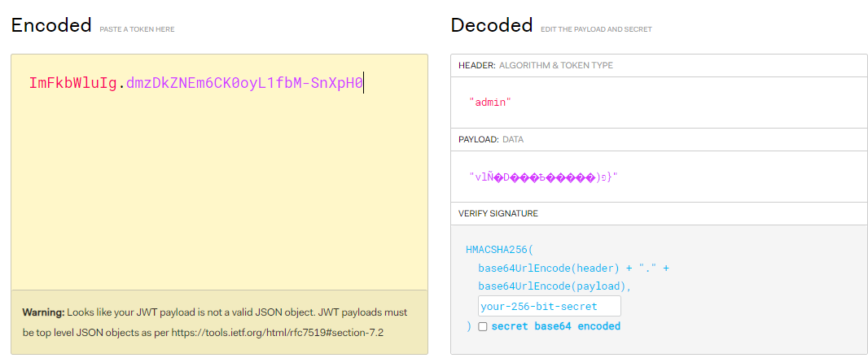Place cursor in the "admin" header text

pos(489,103)
